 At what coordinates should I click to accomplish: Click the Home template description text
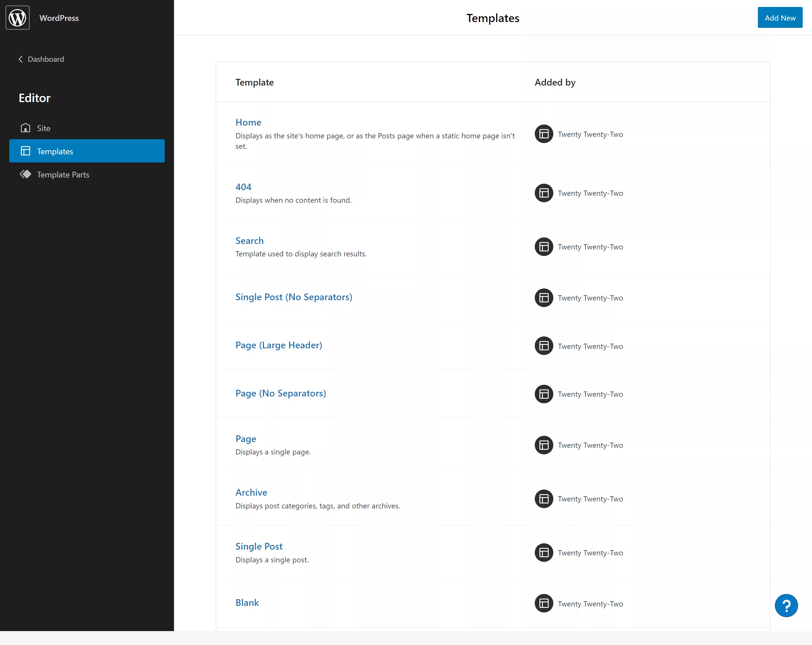point(375,141)
